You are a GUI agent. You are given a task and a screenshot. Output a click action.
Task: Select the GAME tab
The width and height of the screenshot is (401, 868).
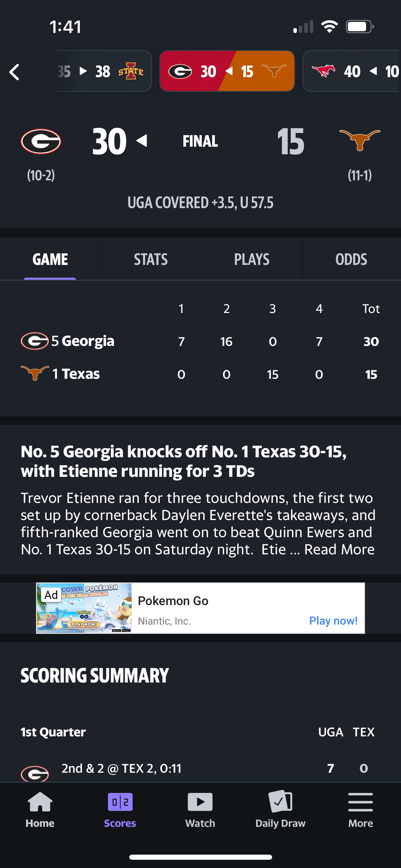(50, 260)
